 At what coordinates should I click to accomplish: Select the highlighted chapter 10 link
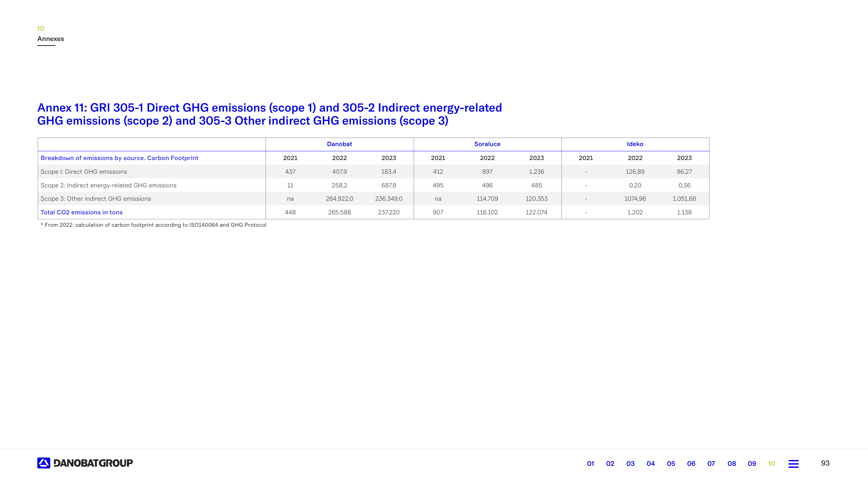[771, 464]
